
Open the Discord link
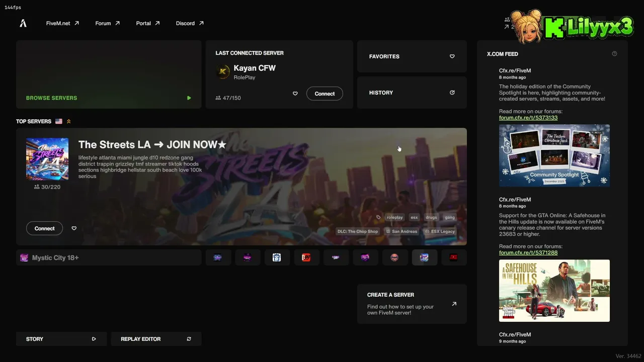point(190,23)
